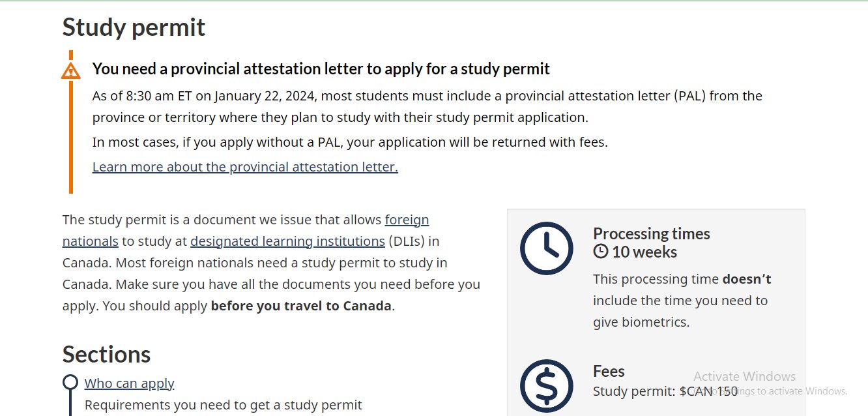Open the "designated learning institutions" link
Image resolution: width=868 pixels, height=416 pixels.
coord(287,241)
